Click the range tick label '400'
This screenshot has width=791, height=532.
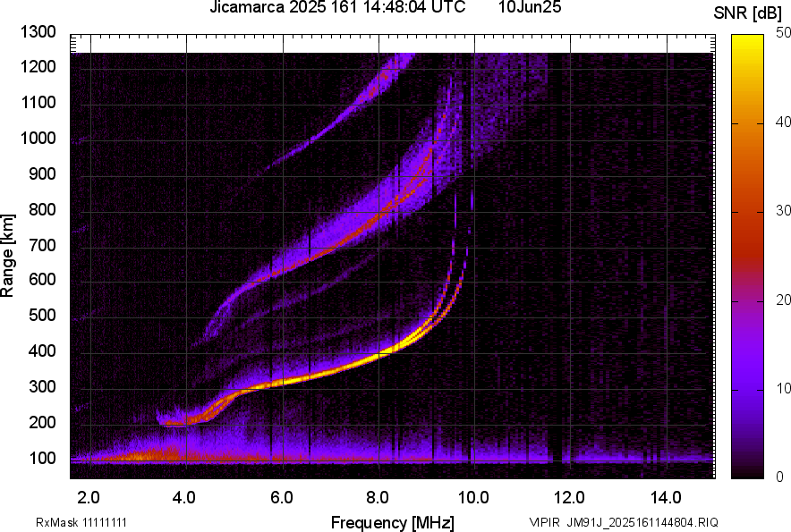pos(42,351)
